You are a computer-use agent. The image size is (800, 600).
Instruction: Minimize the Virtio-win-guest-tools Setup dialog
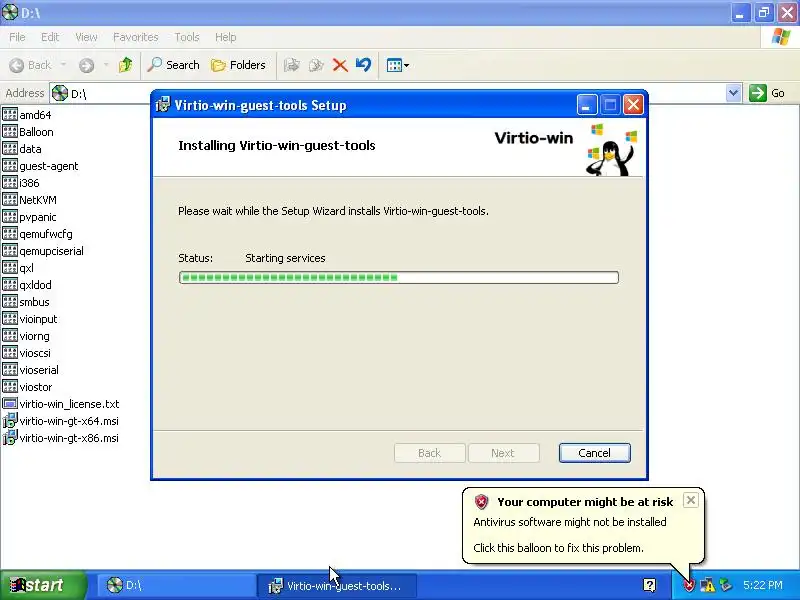[587, 105]
